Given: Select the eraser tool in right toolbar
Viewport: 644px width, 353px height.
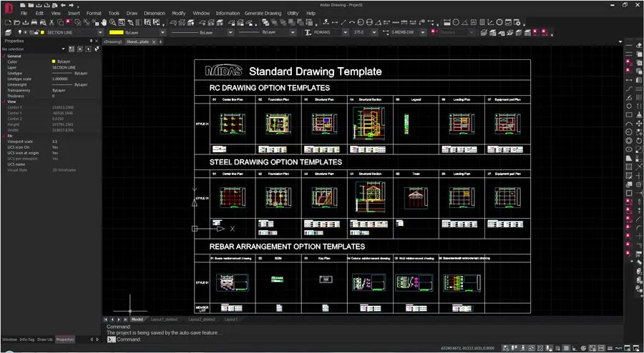Looking at the screenshot, I should click(x=639, y=45).
